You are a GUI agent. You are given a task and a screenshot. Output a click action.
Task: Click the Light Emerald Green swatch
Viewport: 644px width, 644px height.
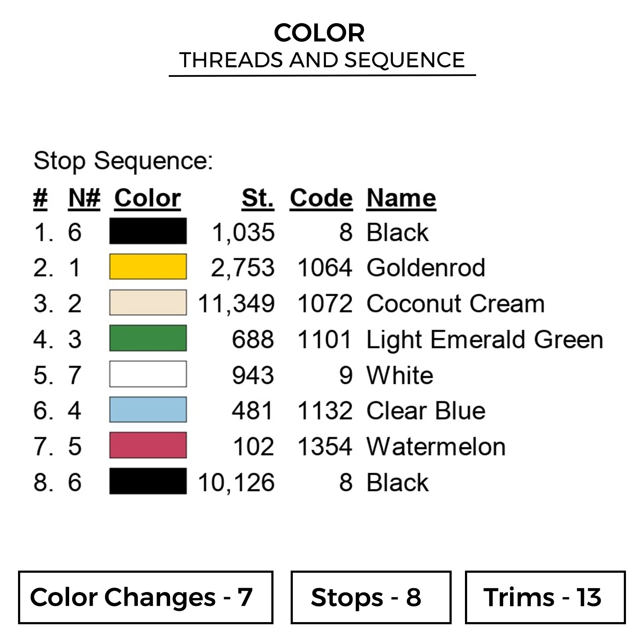(148, 338)
